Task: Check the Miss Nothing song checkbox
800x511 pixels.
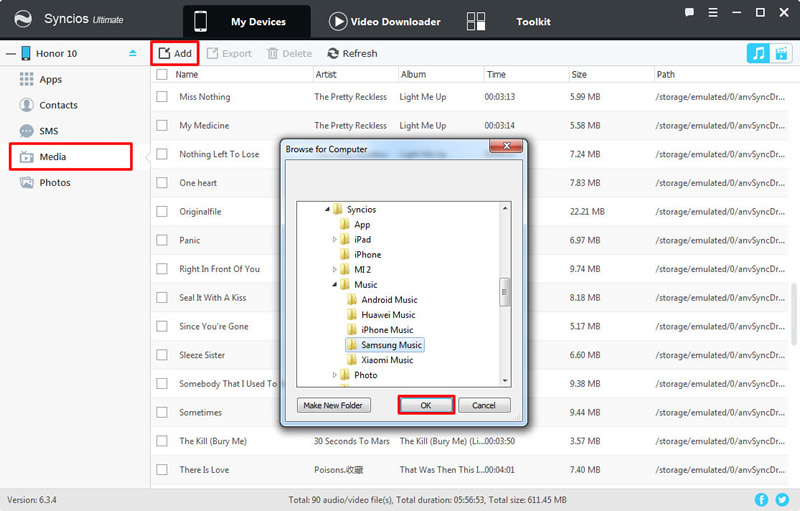Action: [x=162, y=96]
